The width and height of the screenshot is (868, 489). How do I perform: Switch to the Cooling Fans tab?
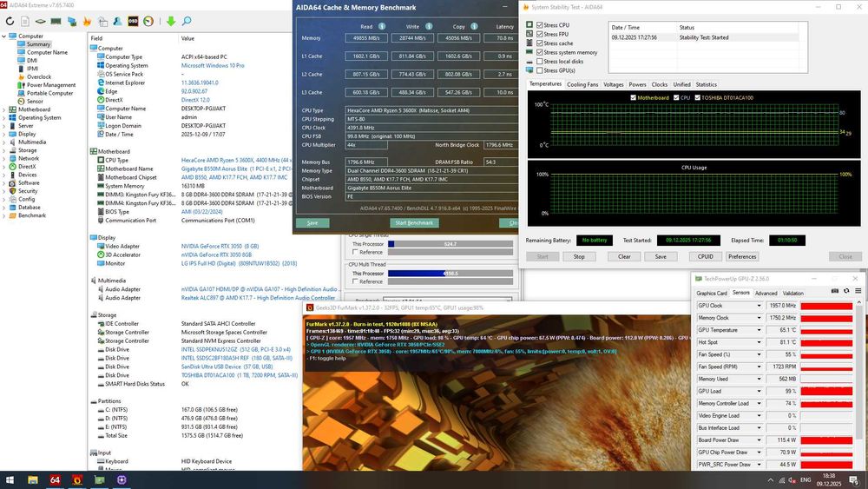[x=582, y=85]
